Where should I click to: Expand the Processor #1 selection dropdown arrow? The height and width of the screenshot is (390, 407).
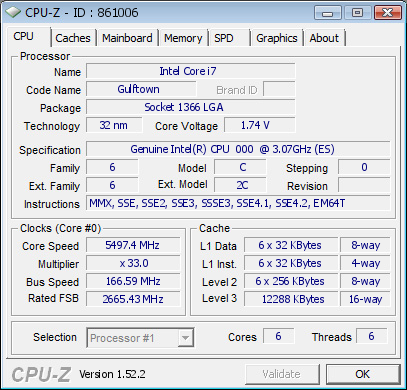[x=185, y=338]
